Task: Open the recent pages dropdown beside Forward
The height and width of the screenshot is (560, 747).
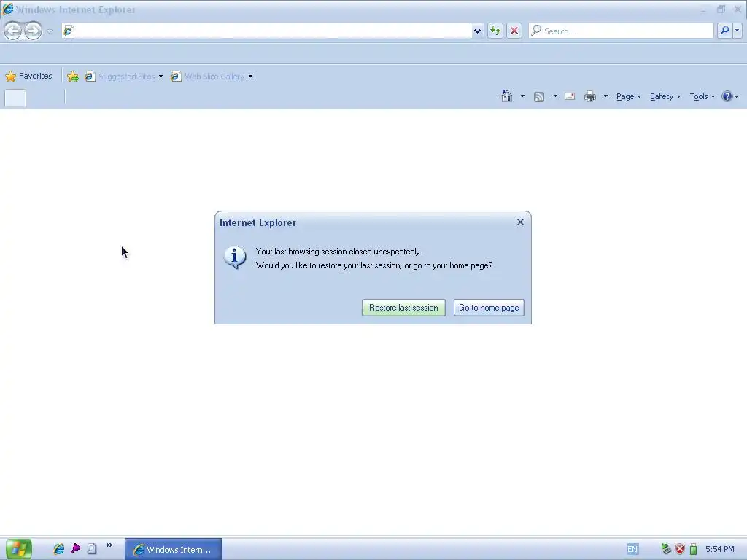Action: [49, 31]
